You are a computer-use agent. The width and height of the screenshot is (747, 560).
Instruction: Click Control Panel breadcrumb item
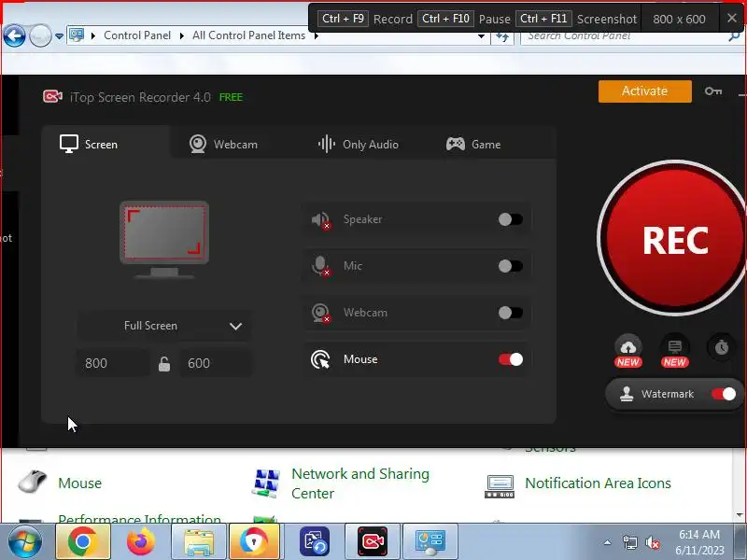137,35
